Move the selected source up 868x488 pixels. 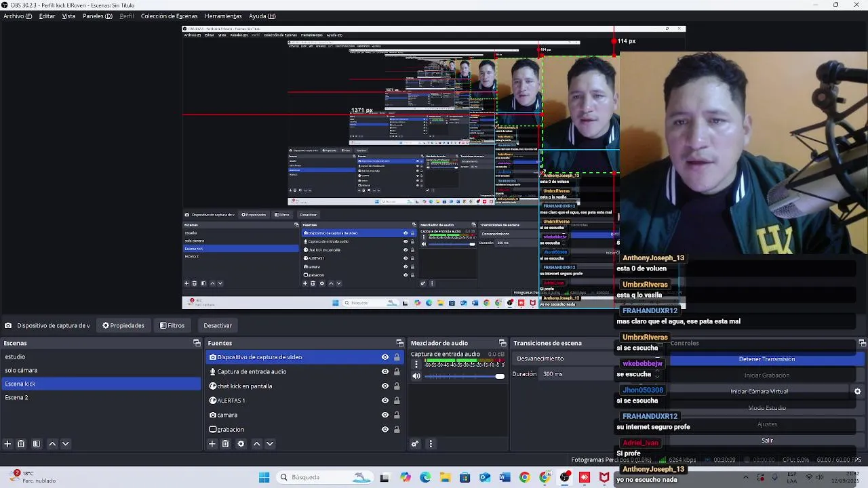pyautogui.click(x=256, y=444)
